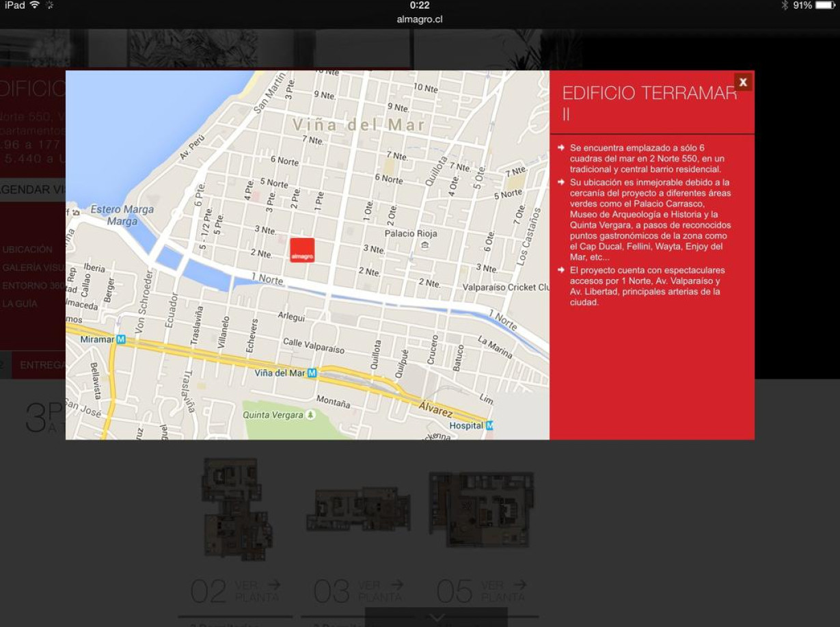Select the Viña del Mar metro station icon
Viewport: 840px width, 627px height.
(312, 373)
